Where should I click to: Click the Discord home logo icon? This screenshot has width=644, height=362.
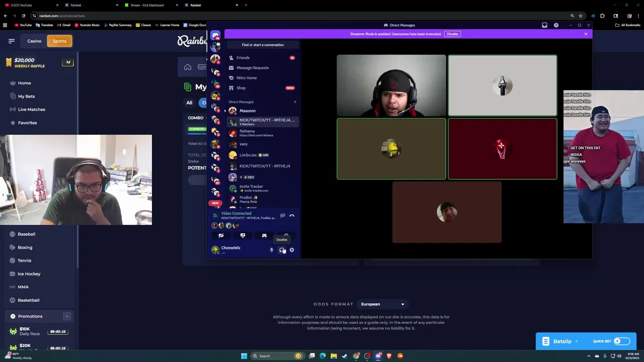(215, 35)
